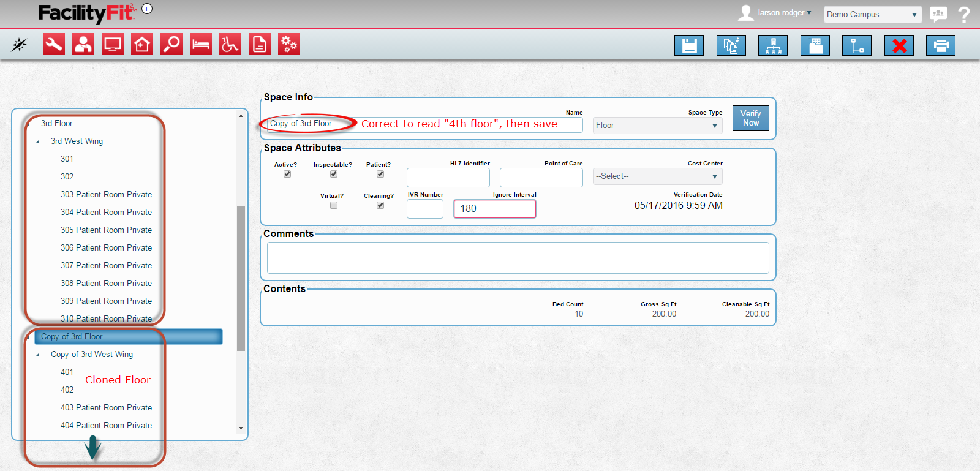This screenshot has width=980, height=471.
Task: Click the blue copy documents icon
Action: coord(731,45)
